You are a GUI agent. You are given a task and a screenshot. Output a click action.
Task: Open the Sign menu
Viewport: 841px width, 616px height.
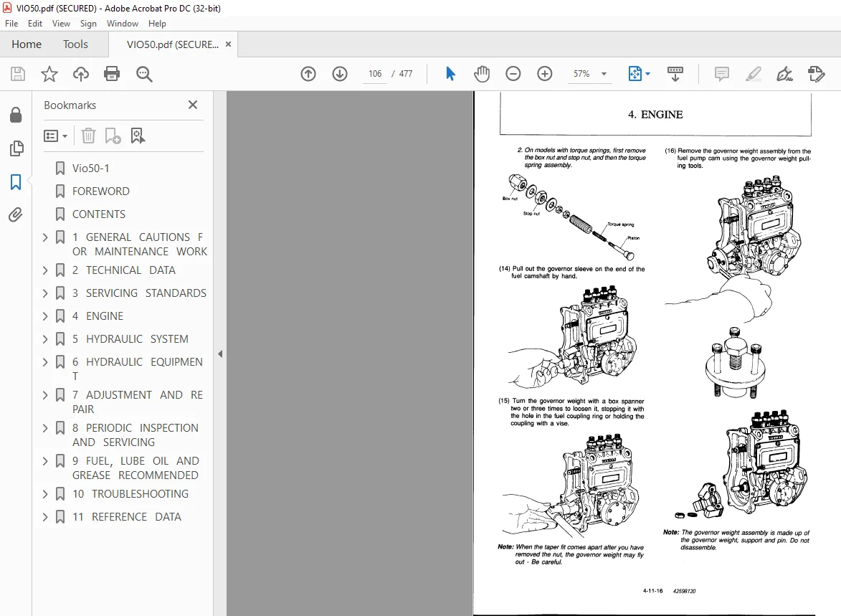point(88,24)
